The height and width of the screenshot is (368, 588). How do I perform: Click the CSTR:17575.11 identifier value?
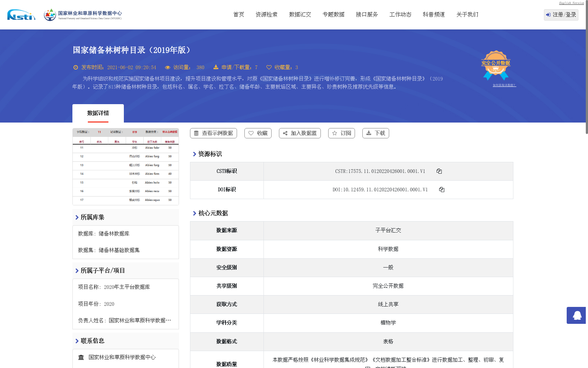(x=380, y=171)
